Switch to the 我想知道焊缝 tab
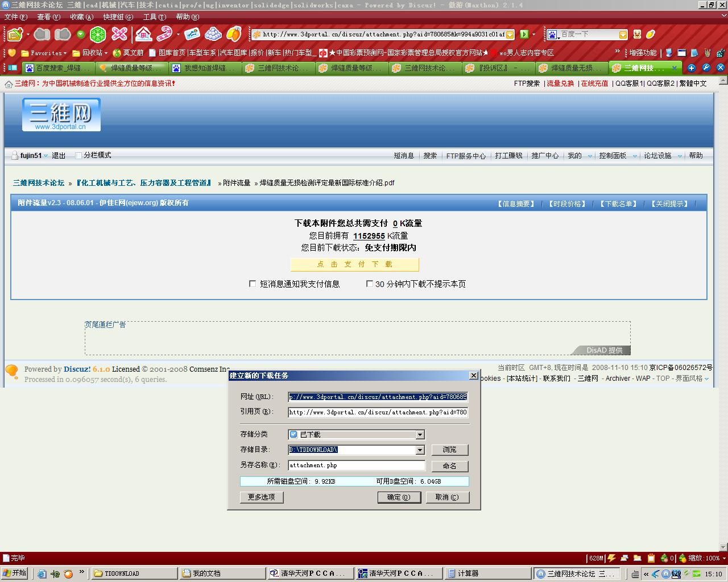Viewport: 728px width, 582px height. point(205,68)
